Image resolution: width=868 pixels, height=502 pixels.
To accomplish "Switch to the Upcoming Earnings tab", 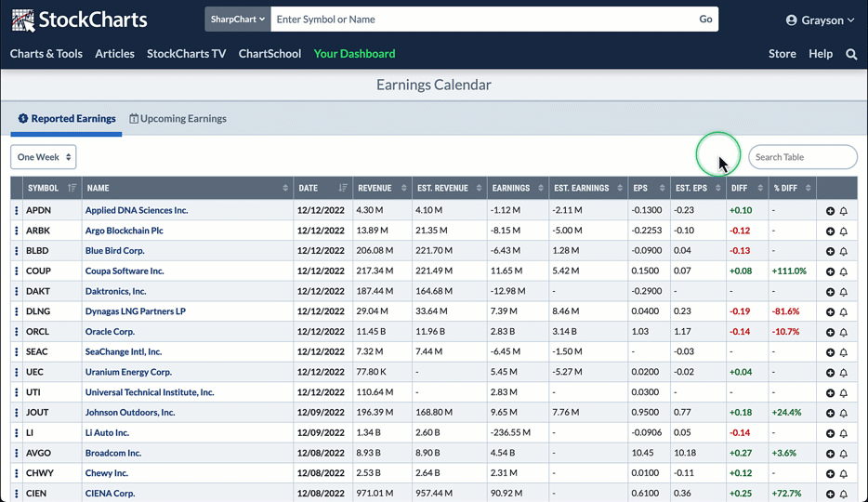I will coord(178,119).
